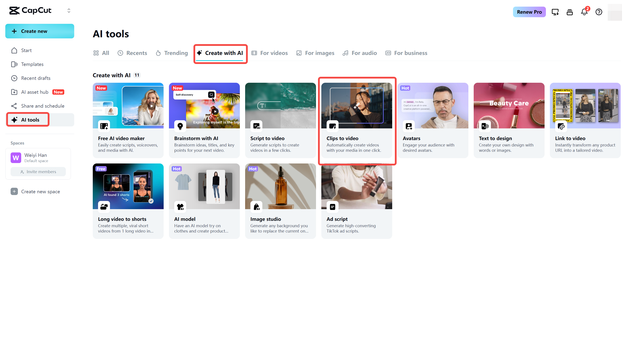The height and width of the screenshot is (364, 636).
Task: Click the Recent drafts clock icon
Action: pyautogui.click(x=14, y=78)
